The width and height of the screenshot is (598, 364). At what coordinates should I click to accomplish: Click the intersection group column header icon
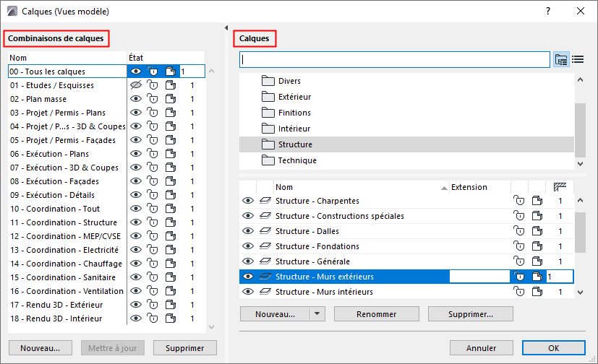560,187
